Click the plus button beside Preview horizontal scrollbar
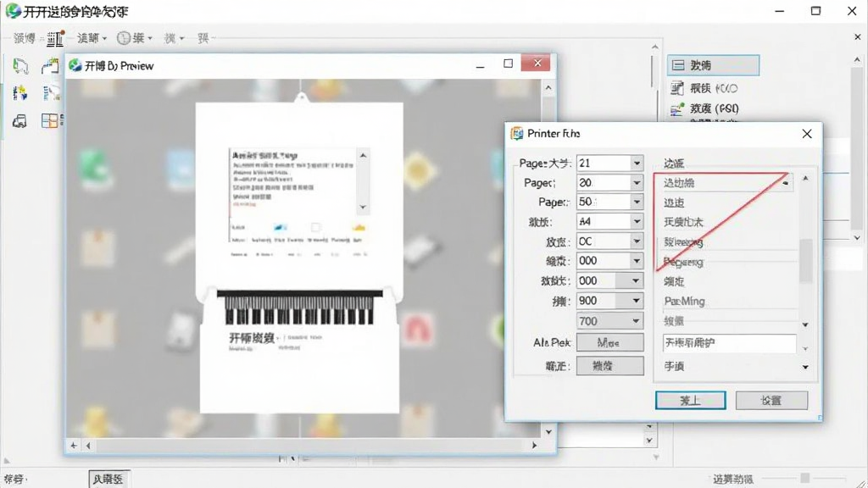Viewport: 868px width, 488px height. [x=74, y=445]
